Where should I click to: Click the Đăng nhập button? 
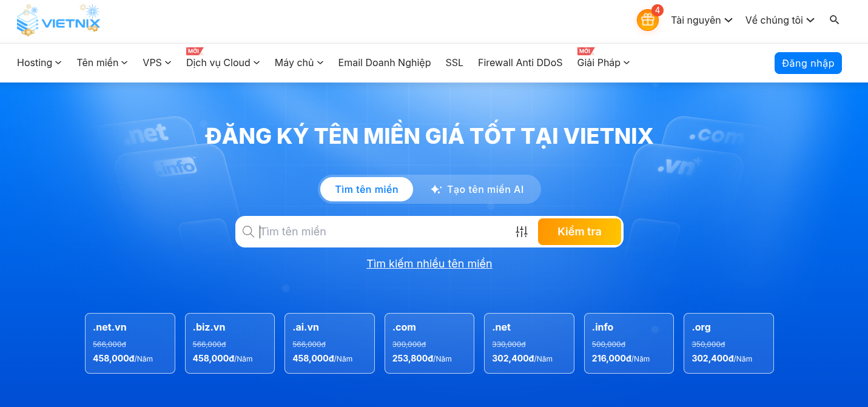(808, 62)
